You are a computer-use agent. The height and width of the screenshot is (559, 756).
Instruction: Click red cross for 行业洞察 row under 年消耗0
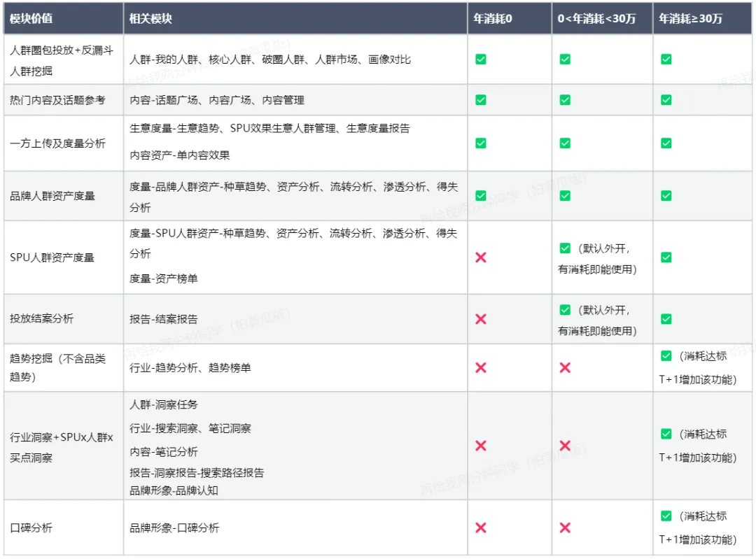click(x=481, y=446)
